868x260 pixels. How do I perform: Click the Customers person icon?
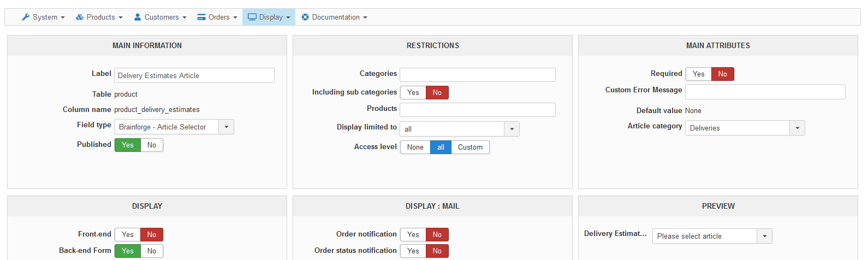(138, 17)
